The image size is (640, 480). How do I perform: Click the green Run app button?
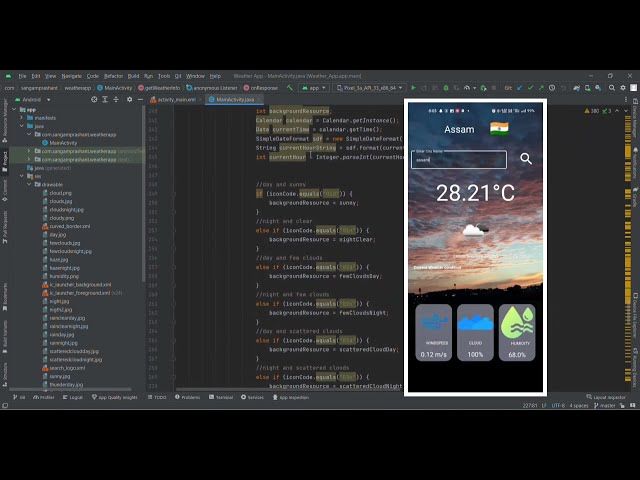413,88
